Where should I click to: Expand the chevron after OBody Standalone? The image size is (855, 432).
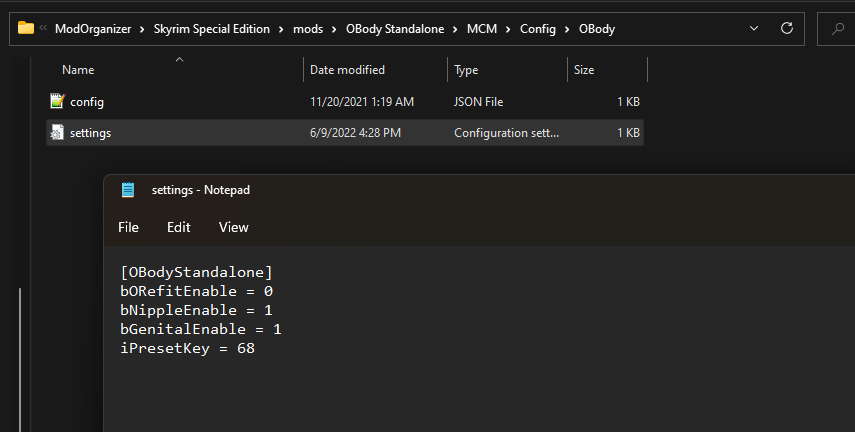coord(455,29)
